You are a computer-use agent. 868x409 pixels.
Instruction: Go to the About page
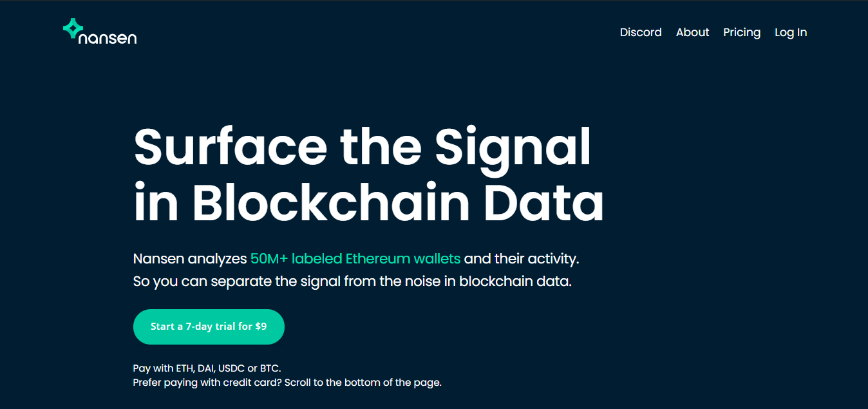tap(692, 32)
